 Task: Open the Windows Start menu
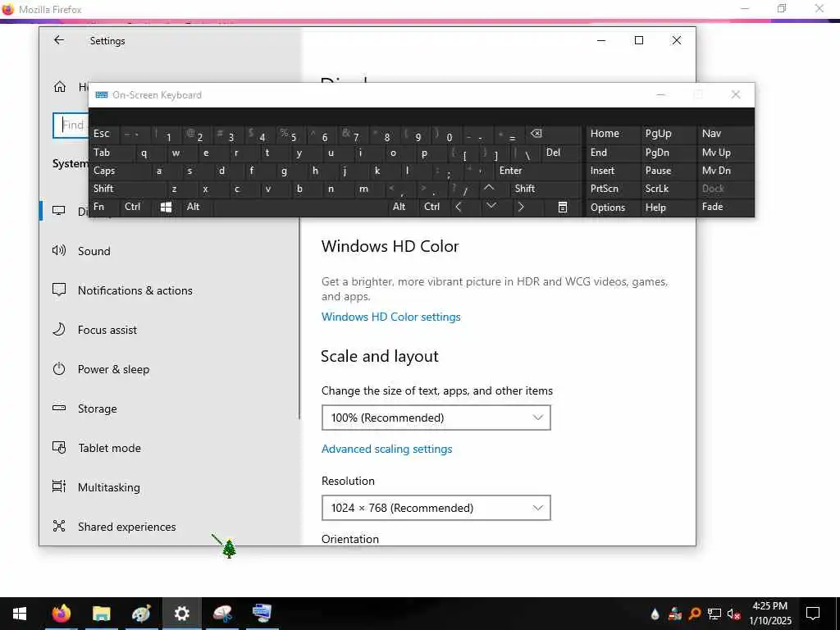20,614
